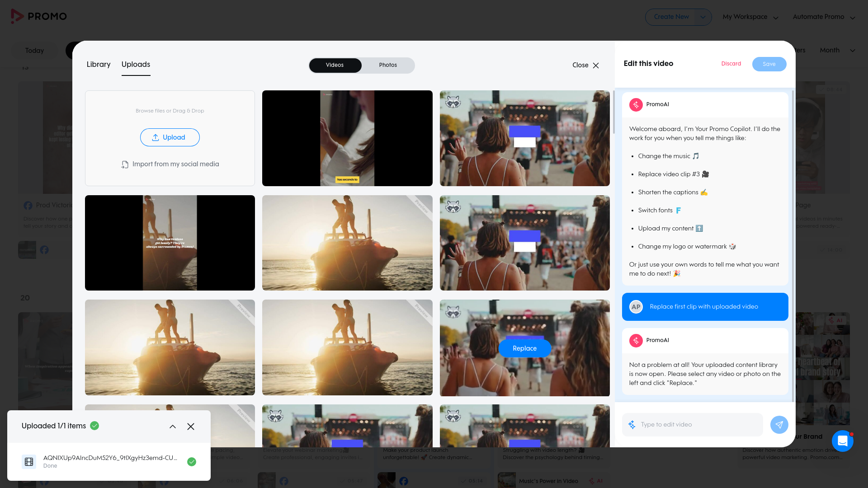Click the AP user avatar in chat
Image resolution: width=868 pixels, height=488 pixels.
[x=636, y=307]
